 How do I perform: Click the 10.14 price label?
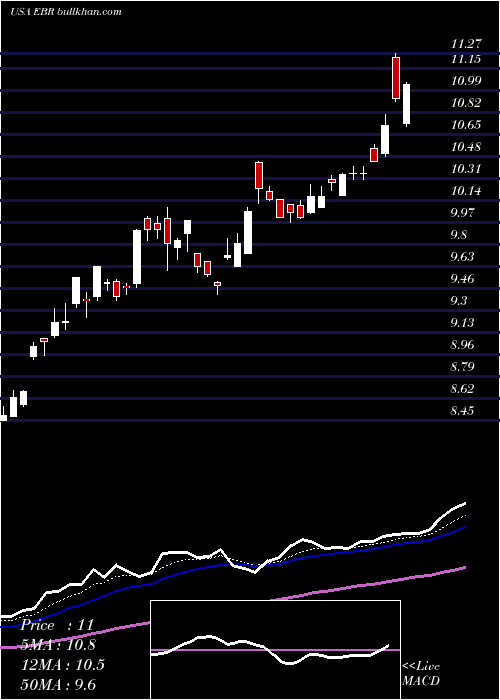point(466,191)
